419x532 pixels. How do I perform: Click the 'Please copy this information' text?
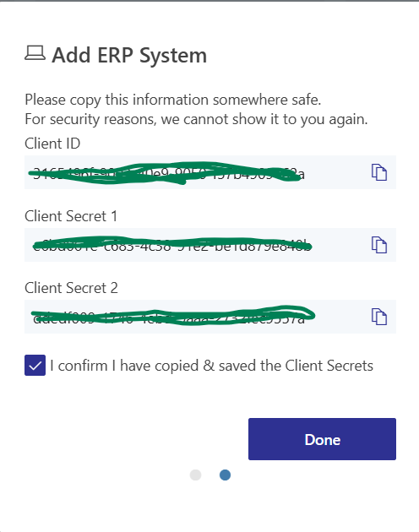173,100
